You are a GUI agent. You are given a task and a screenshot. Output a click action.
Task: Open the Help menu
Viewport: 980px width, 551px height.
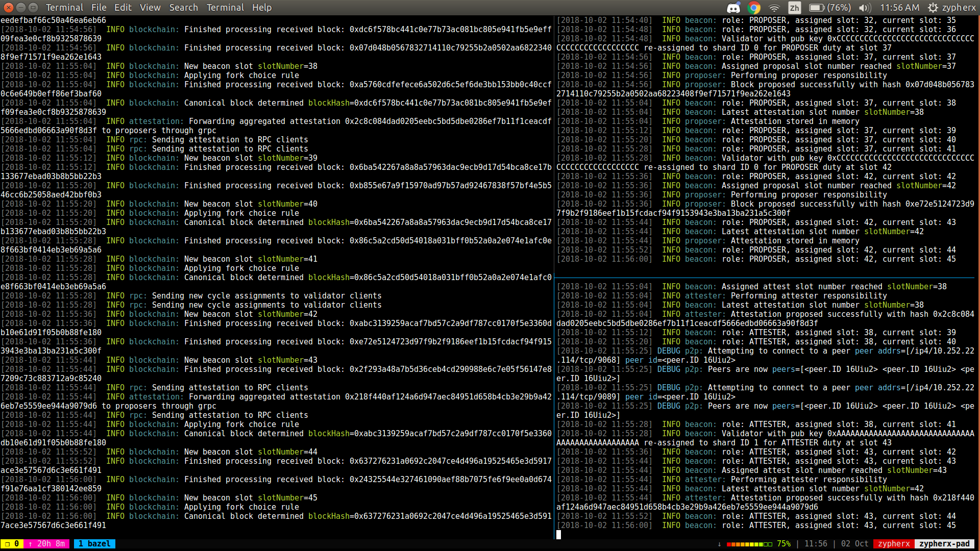click(262, 8)
